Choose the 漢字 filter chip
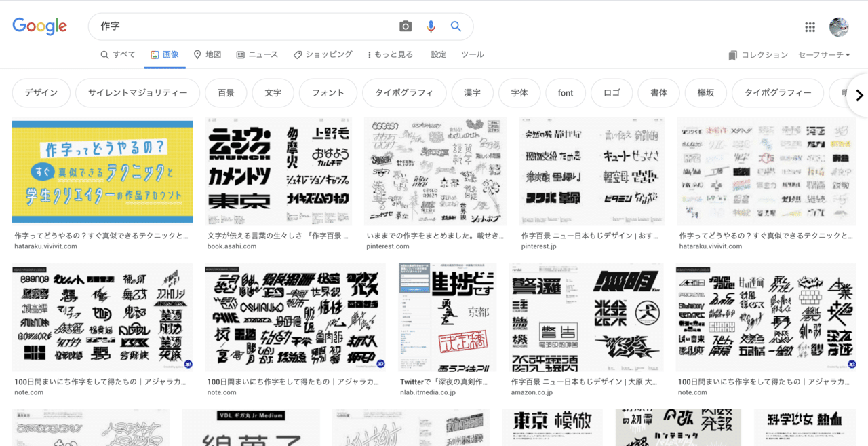The image size is (868, 446). click(472, 93)
